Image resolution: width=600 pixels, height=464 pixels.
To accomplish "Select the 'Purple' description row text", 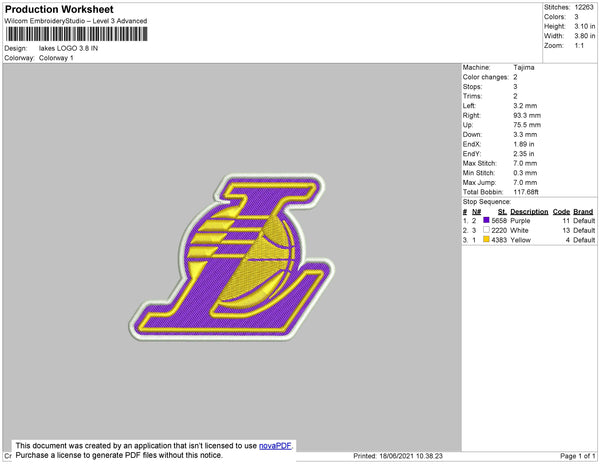I will pos(520,221).
